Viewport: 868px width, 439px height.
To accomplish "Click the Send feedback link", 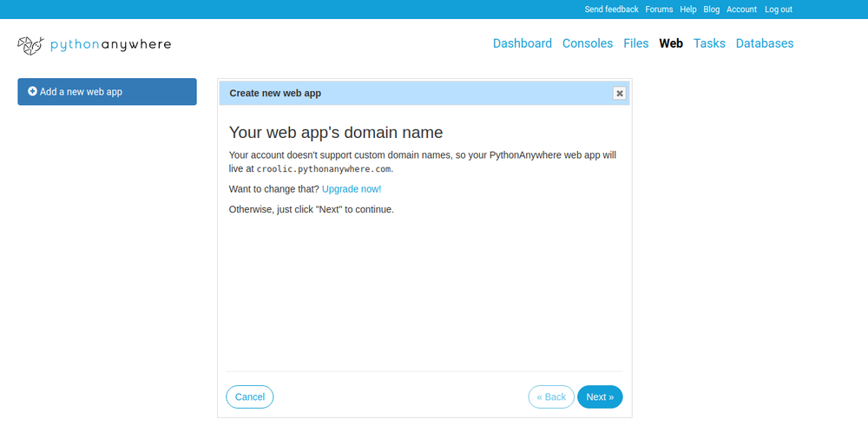I will 611,10.
